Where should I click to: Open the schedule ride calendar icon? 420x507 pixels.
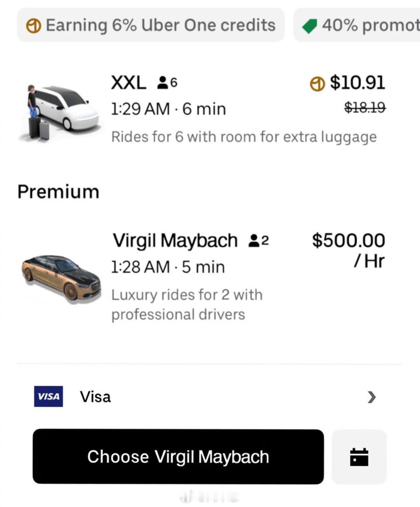[359, 457]
